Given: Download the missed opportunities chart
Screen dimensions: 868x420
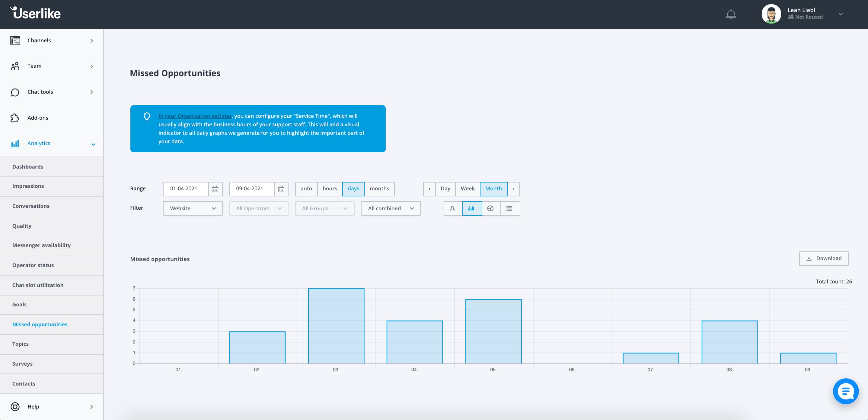Looking at the screenshot, I should [823, 258].
